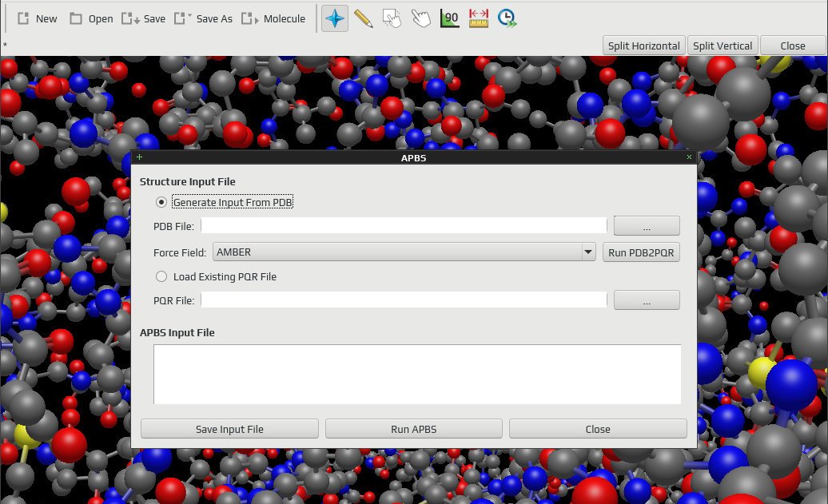The image size is (828, 504).
Task: Select the 90-degree angle tool icon
Action: tap(449, 18)
